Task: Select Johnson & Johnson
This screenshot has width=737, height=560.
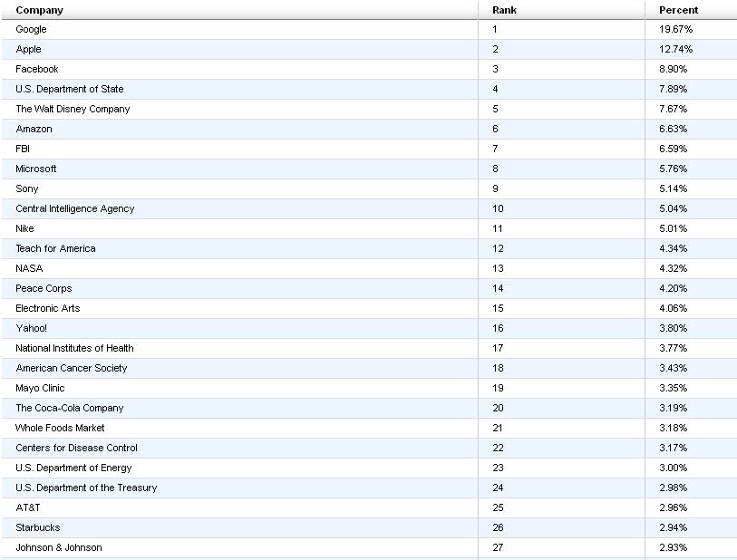Action: click(x=59, y=548)
